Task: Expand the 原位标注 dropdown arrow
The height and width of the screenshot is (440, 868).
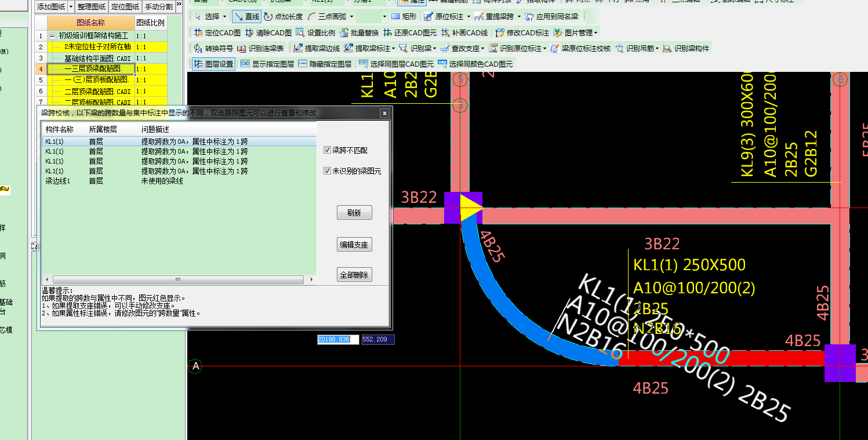Action: pyautogui.click(x=468, y=17)
